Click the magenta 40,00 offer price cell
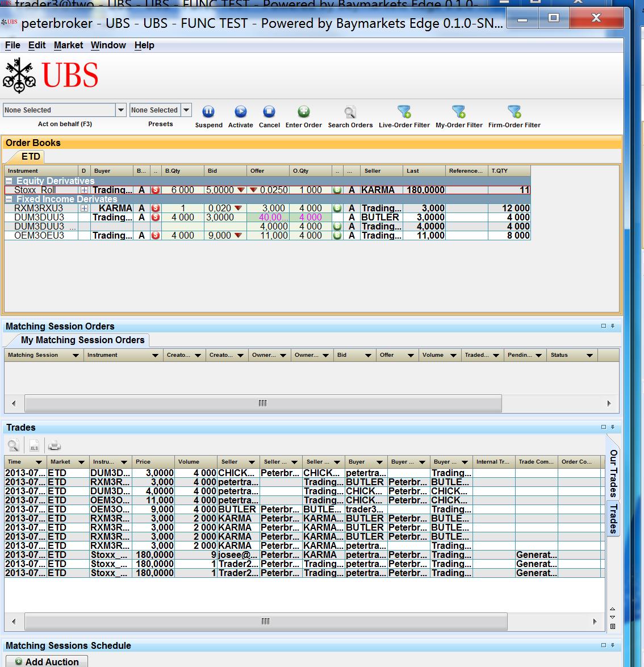 268,218
